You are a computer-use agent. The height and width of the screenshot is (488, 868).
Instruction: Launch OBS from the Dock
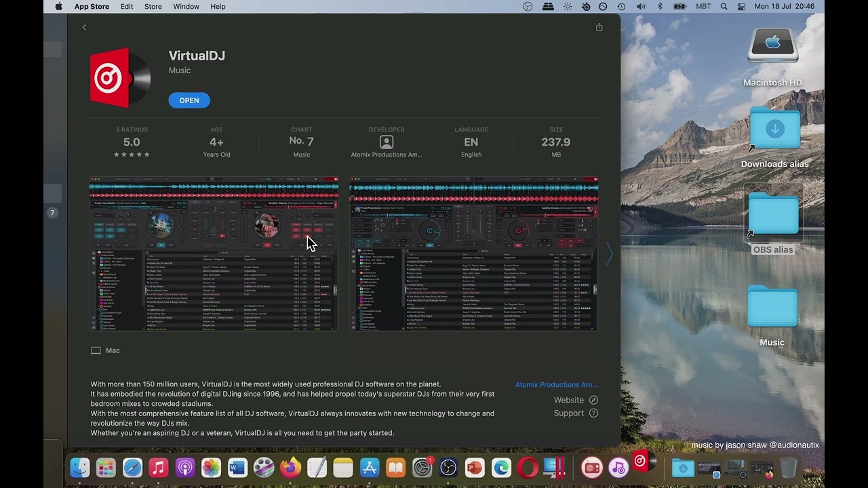click(448, 467)
